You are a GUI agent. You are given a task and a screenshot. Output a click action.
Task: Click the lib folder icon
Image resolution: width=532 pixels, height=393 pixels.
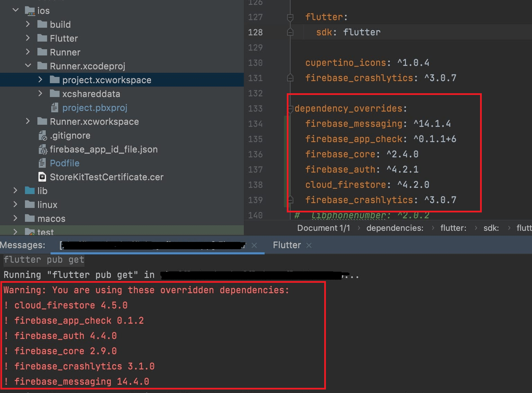click(30, 190)
